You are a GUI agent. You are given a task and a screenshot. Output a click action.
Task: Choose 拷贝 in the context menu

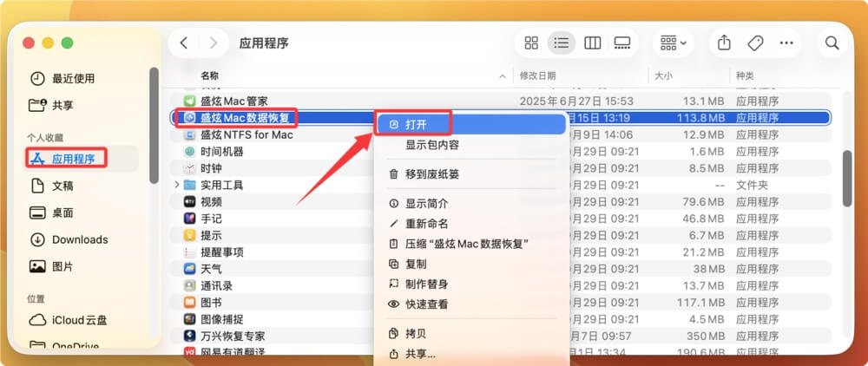470,333
